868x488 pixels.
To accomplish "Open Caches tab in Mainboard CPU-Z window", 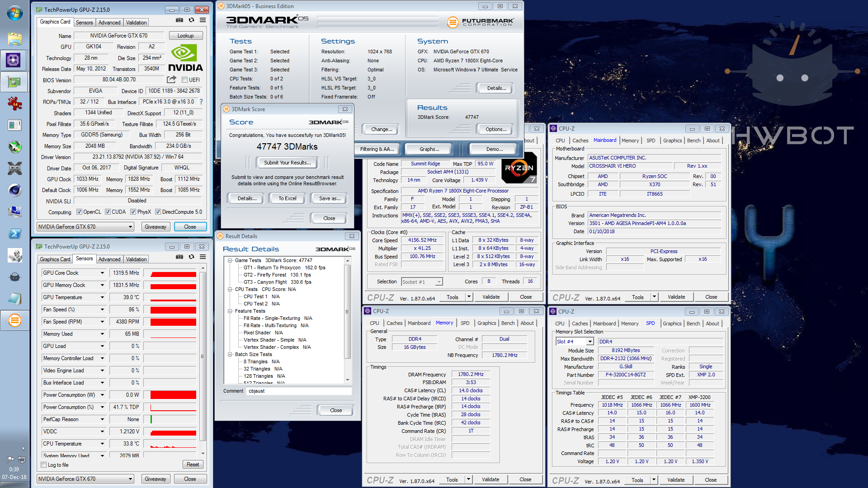I will tap(580, 141).
